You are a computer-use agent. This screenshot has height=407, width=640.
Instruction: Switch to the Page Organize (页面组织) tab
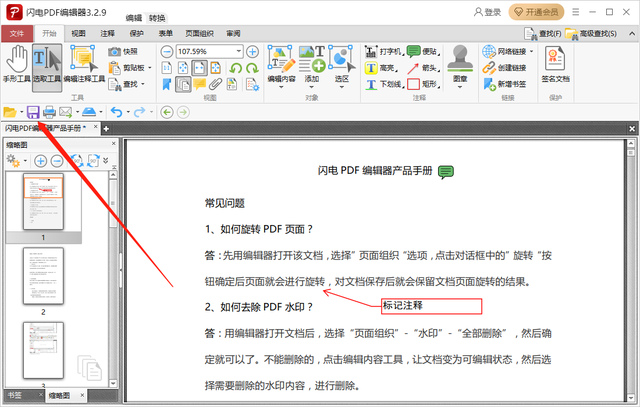[x=200, y=33]
